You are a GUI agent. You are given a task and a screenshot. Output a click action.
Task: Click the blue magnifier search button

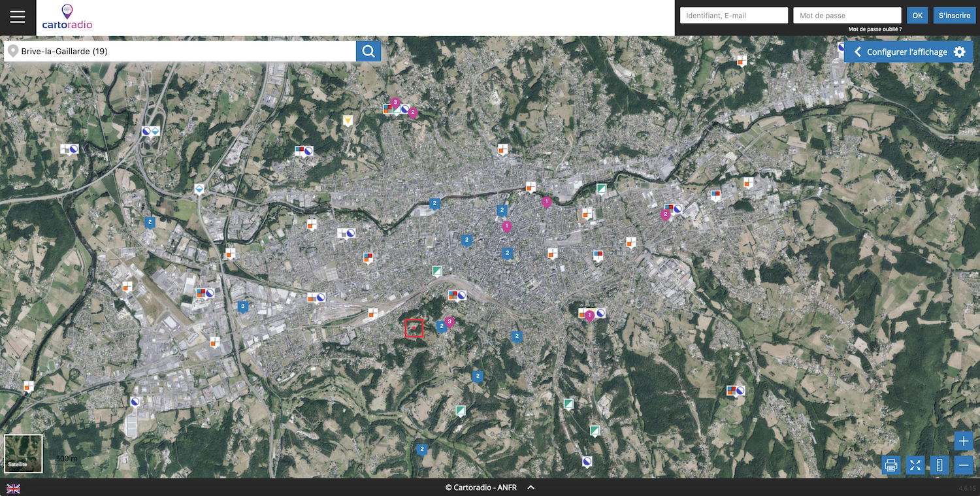[x=368, y=52]
